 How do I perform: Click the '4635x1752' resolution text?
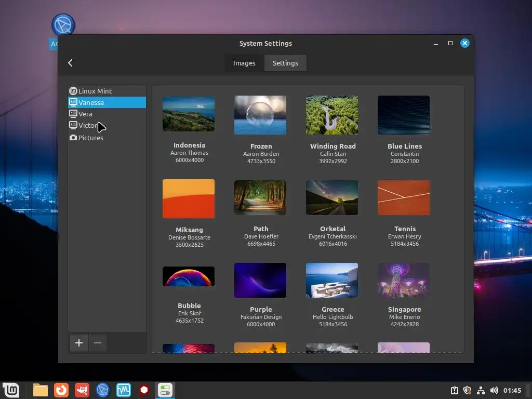pos(189,321)
